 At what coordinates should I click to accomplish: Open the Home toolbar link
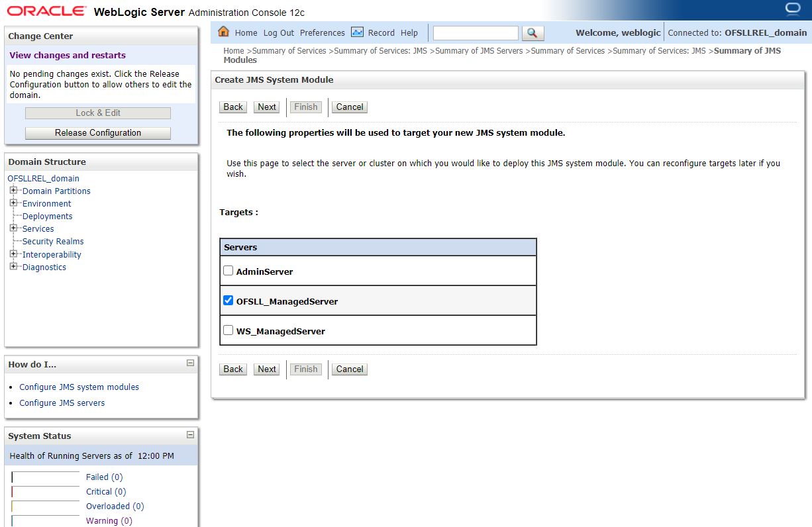click(x=246, y=32)
